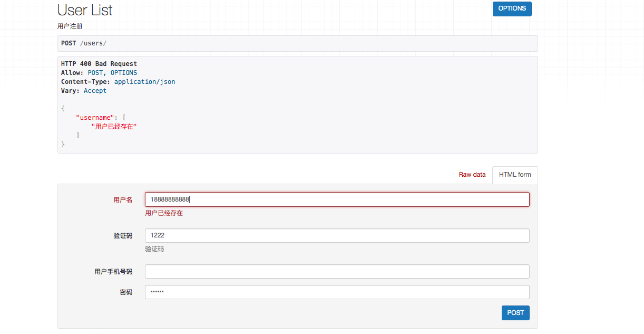Switch to the Raw data tab
This screenshot has height=334, width=644.
point(472,175)
